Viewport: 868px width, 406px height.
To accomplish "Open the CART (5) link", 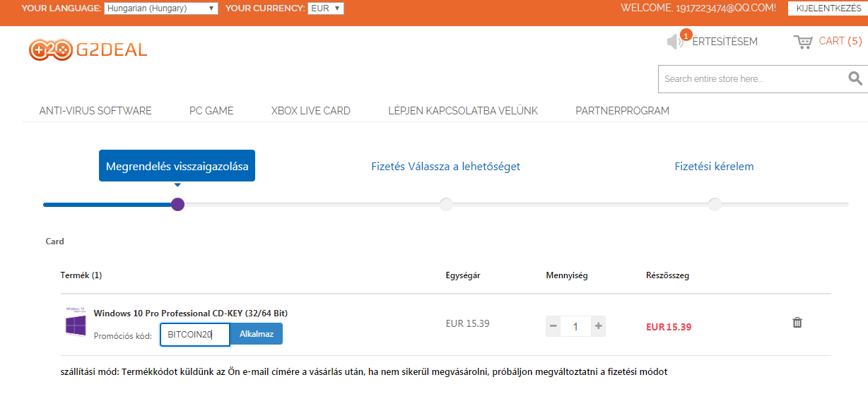I will [840, 41].
